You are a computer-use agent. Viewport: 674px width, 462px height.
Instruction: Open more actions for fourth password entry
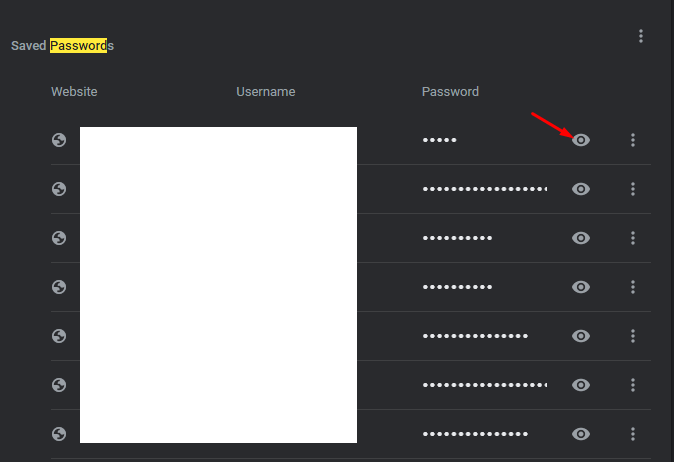click(x=633, y=287)
